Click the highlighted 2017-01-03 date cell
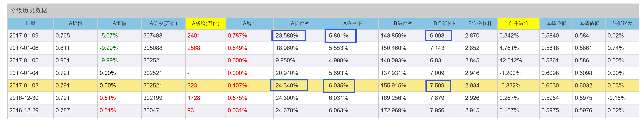Viewport: 644px width, 119px height. point(24,86)
